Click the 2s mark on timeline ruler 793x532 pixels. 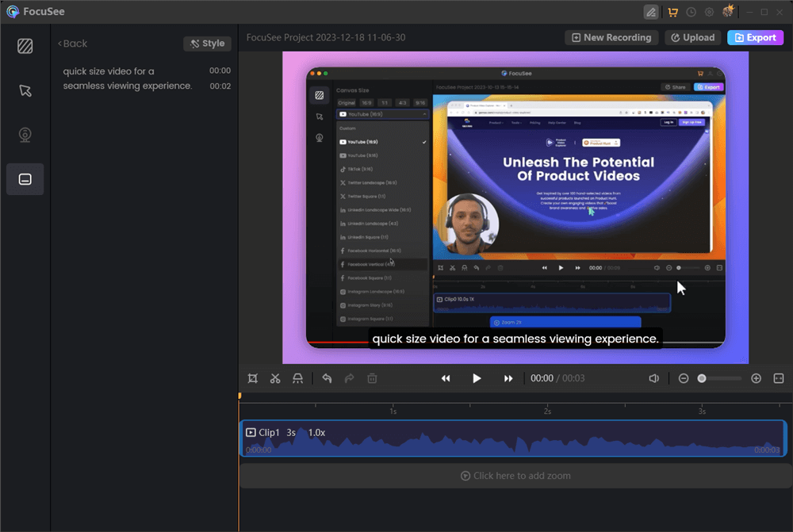click(547, 411)
